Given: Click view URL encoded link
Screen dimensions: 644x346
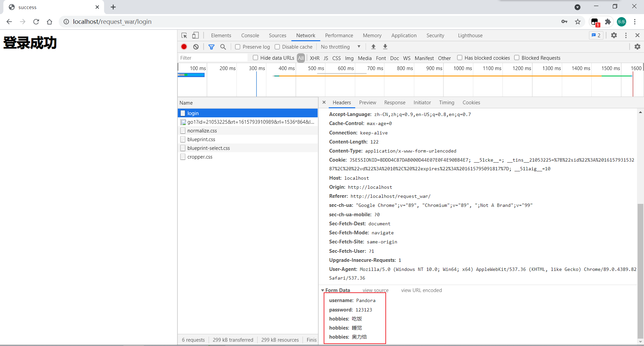Looking at the screenshot, I should point(422,290).
